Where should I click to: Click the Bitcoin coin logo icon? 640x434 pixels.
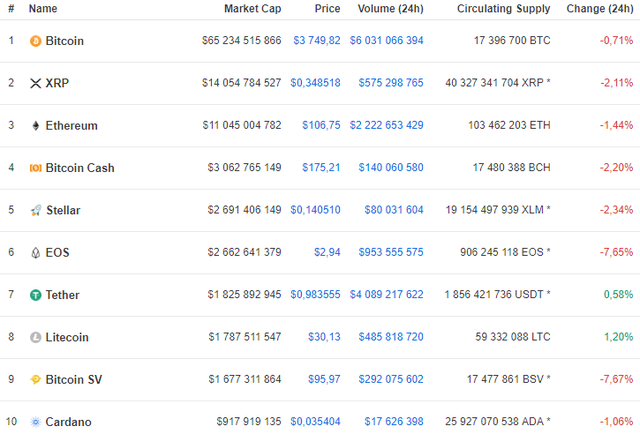click(x=36, y=41)
